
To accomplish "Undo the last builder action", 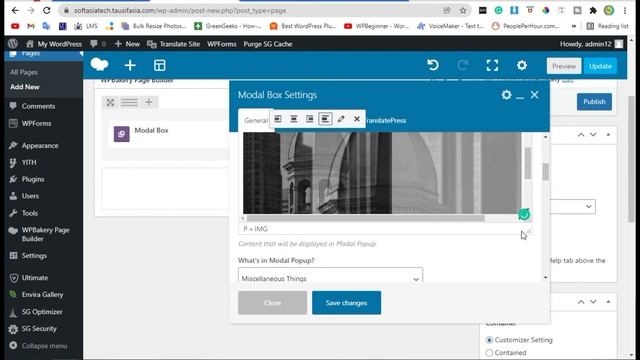I will [x=433, y=65].
